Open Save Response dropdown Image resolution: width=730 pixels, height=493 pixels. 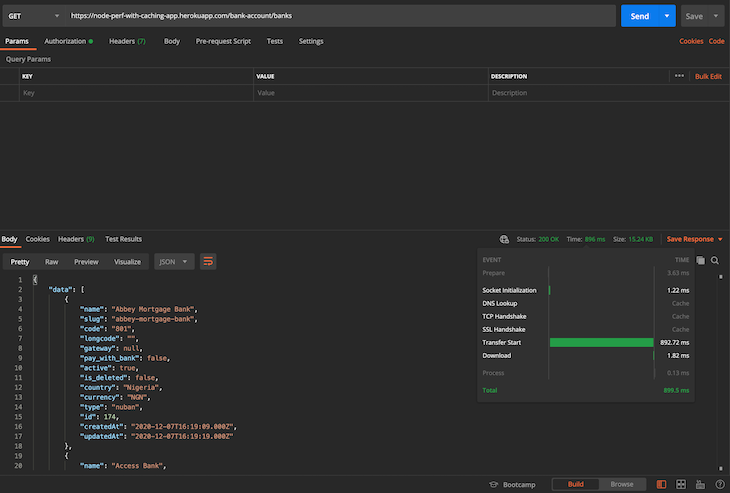695,239
